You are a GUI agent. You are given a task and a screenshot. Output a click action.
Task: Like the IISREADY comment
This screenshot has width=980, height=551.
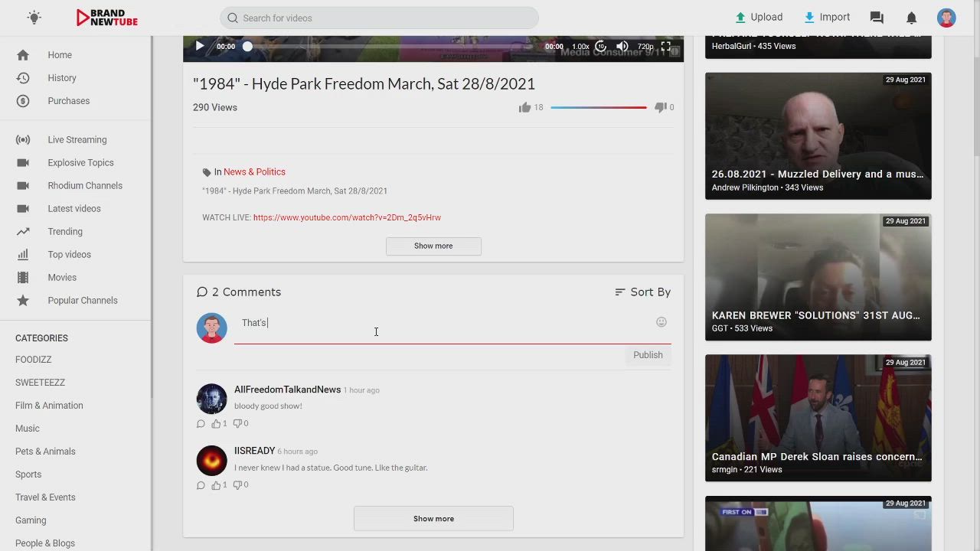(217, 485)
